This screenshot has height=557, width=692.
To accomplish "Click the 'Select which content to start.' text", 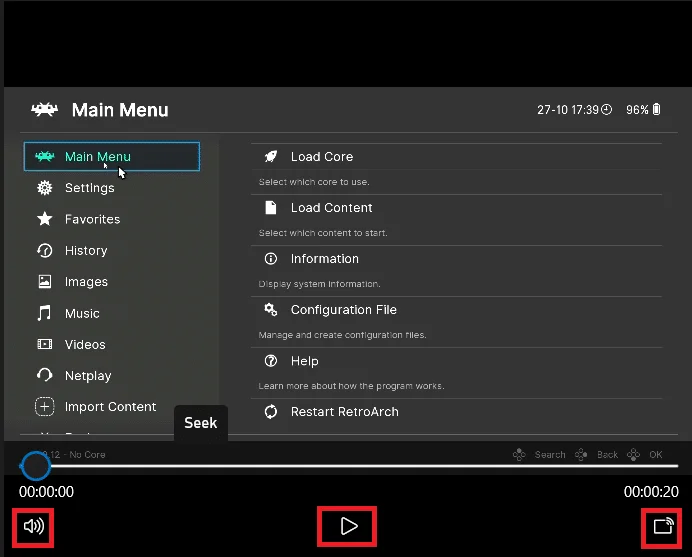I will click(x=323, y=233).
